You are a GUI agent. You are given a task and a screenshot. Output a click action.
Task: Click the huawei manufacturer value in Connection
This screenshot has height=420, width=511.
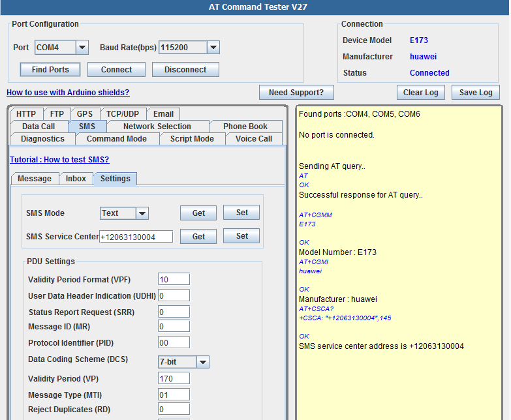point(423,57)
